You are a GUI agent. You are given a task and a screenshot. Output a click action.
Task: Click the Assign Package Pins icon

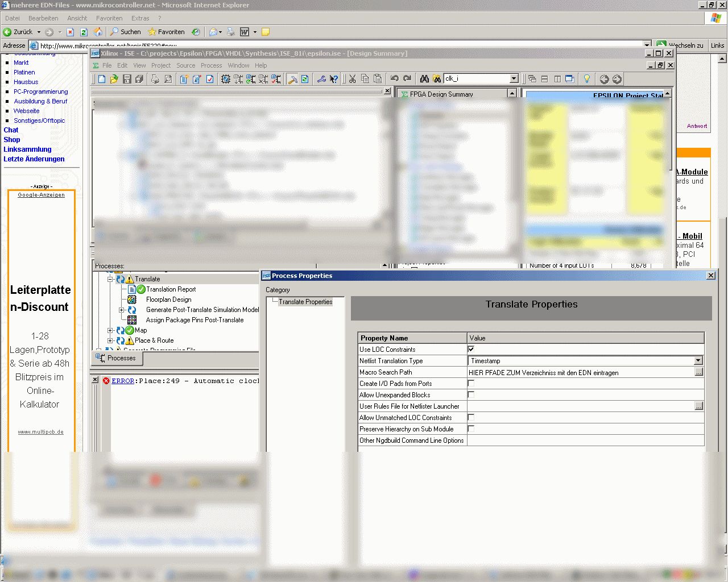coord(132,320)
